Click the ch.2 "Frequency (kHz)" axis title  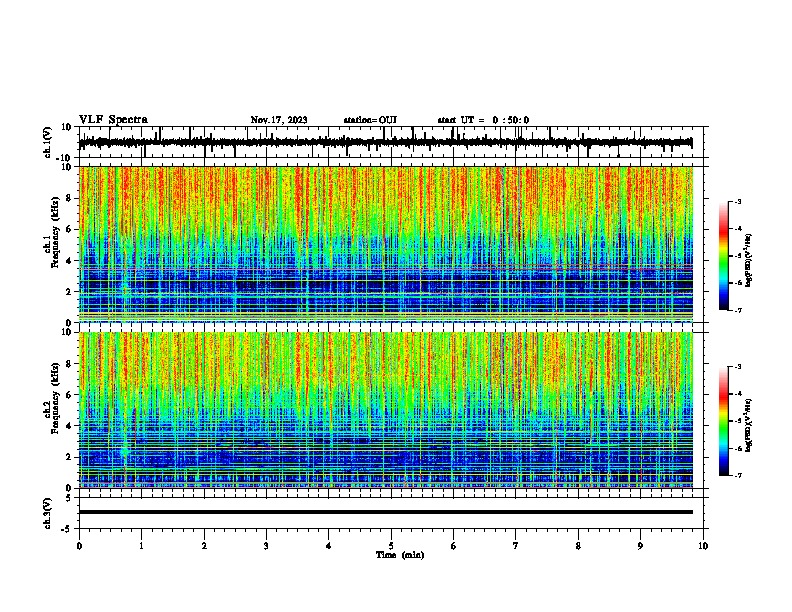click(x=55, y=398)
